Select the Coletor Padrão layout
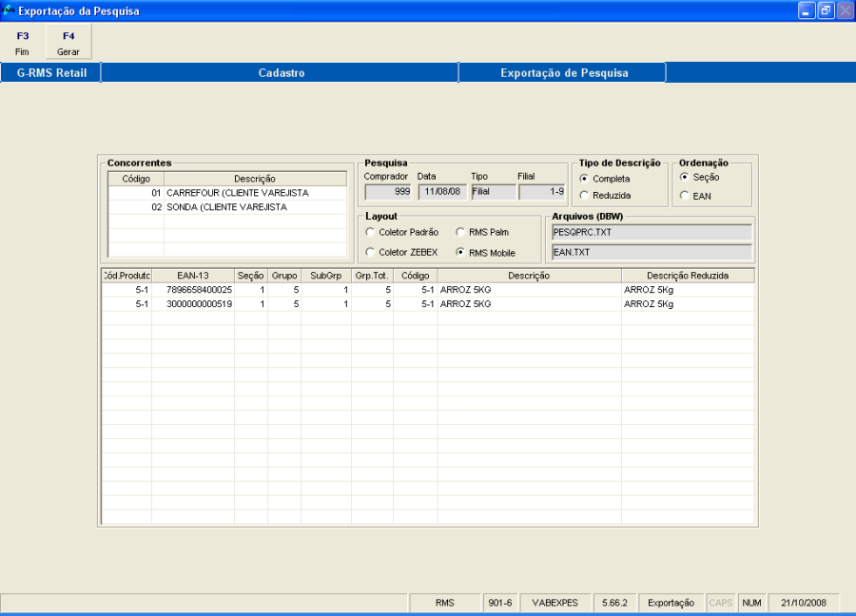Image resolution: width=856 pixels, height=616 pixels. (x=370, y=232)
